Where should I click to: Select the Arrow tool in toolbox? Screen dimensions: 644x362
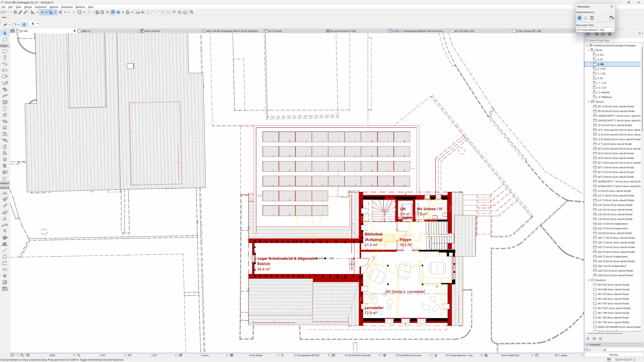point(5,33)
